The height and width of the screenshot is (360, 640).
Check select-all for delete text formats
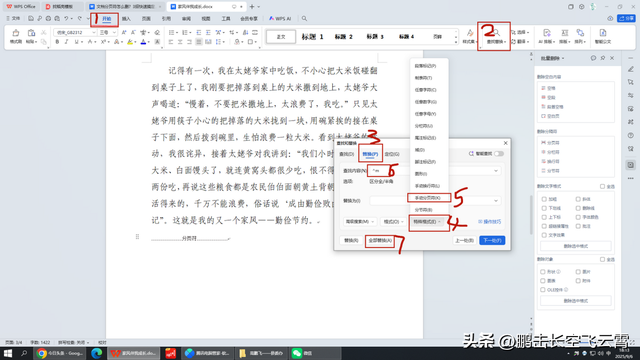pos(602,187)
